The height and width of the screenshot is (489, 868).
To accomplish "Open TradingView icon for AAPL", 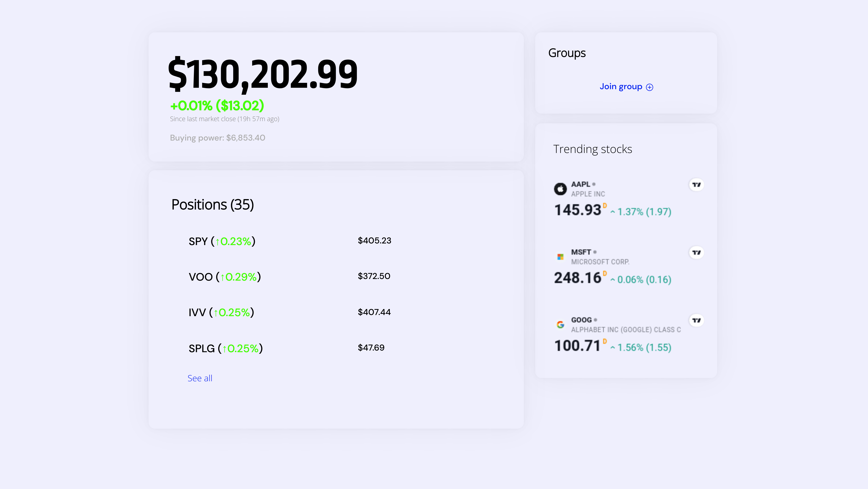I will tap(696, 185).
